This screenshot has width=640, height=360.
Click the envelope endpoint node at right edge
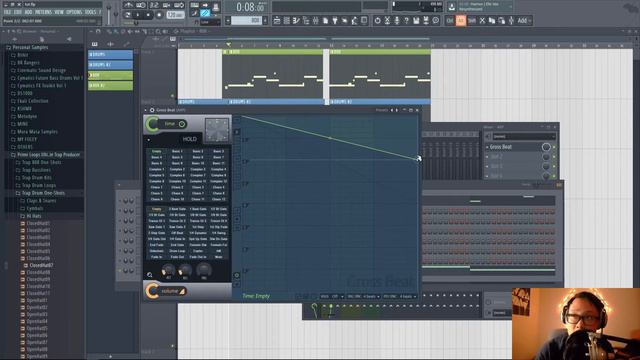point(418,158)
